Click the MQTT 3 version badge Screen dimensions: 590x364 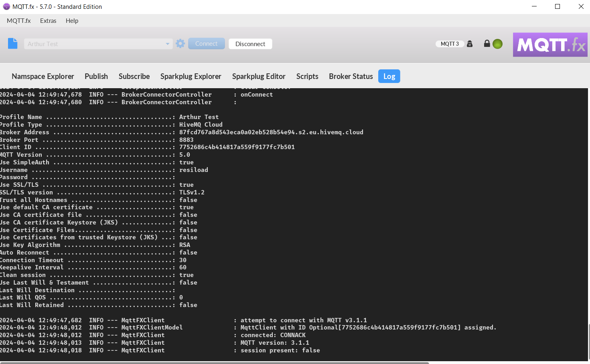pyautogui.click(x=450, y=44)
